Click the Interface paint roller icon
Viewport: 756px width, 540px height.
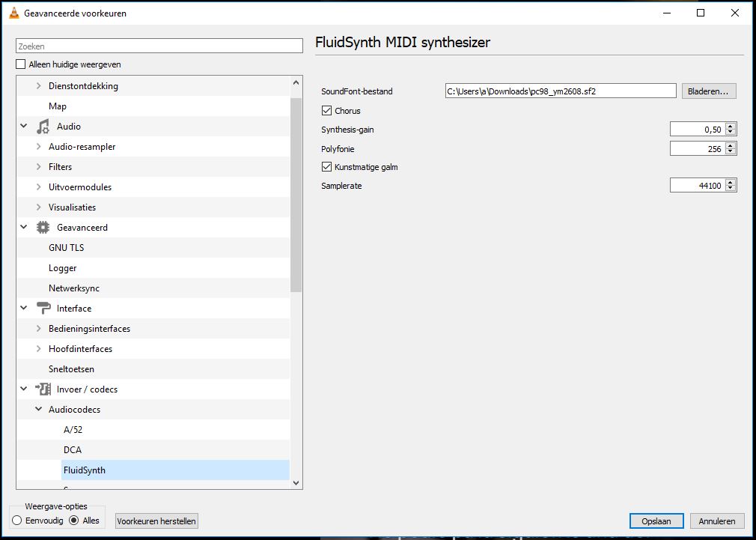pyautogui.click(x=43, y=309)
